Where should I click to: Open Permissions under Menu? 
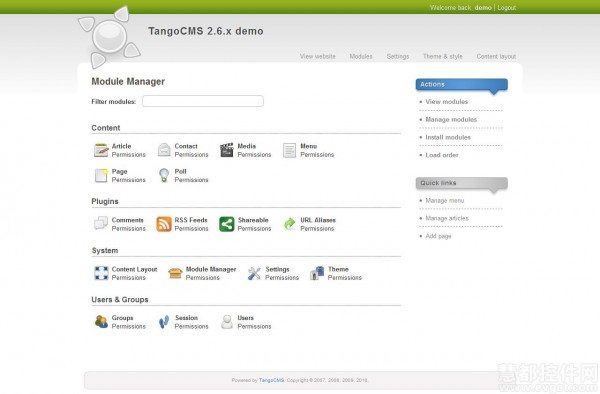pos(317,155)
